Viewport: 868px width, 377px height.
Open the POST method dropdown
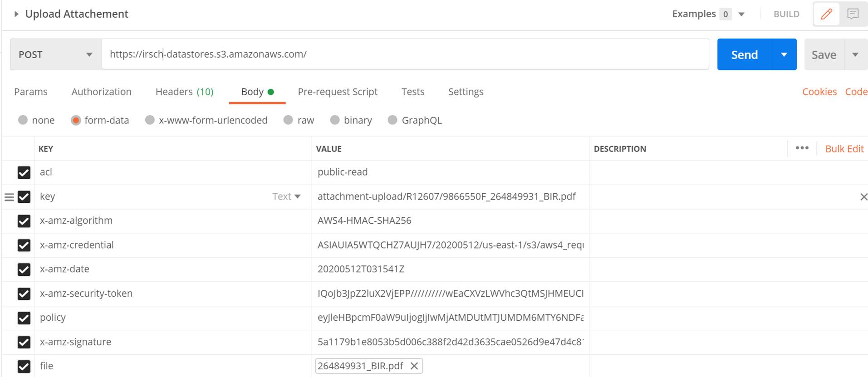click(x=56, y=54)
